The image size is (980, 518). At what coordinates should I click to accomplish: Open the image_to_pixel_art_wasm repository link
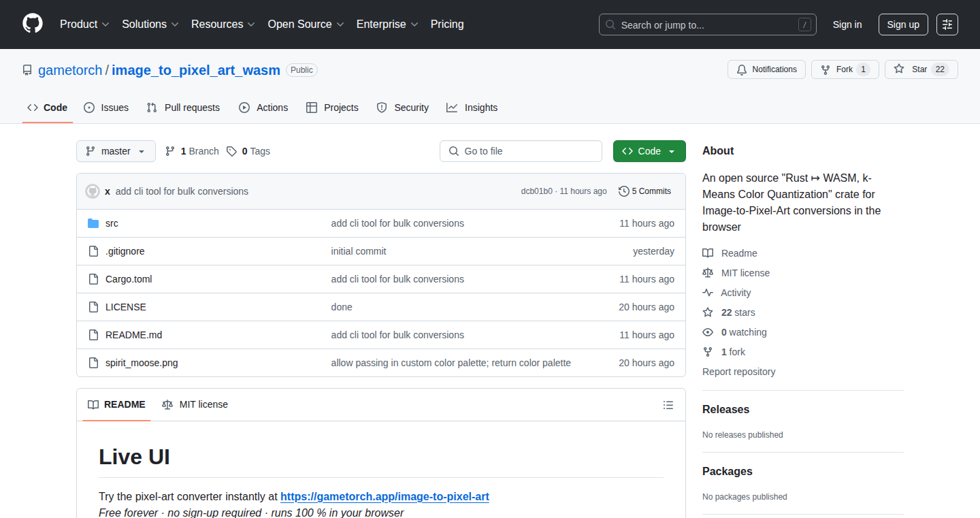pos(196,70)
